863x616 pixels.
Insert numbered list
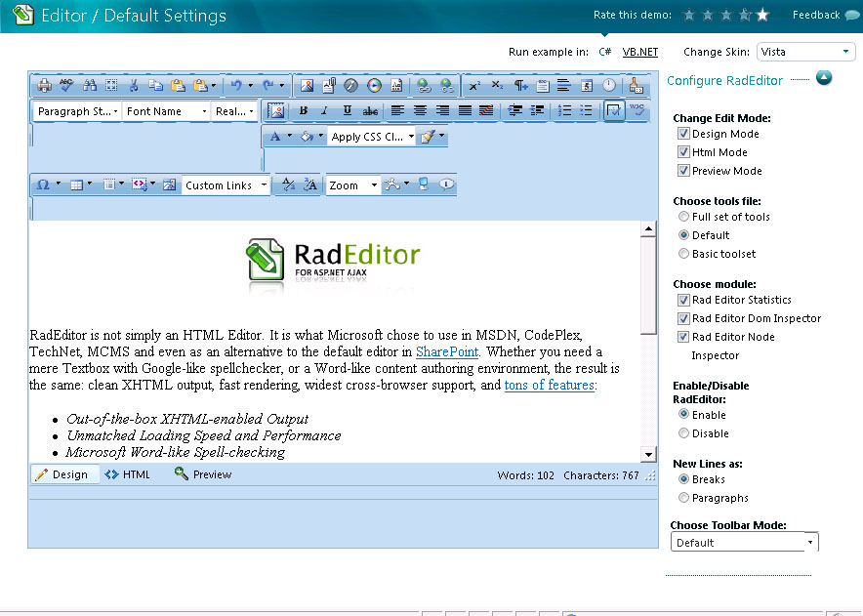[564, 110]
